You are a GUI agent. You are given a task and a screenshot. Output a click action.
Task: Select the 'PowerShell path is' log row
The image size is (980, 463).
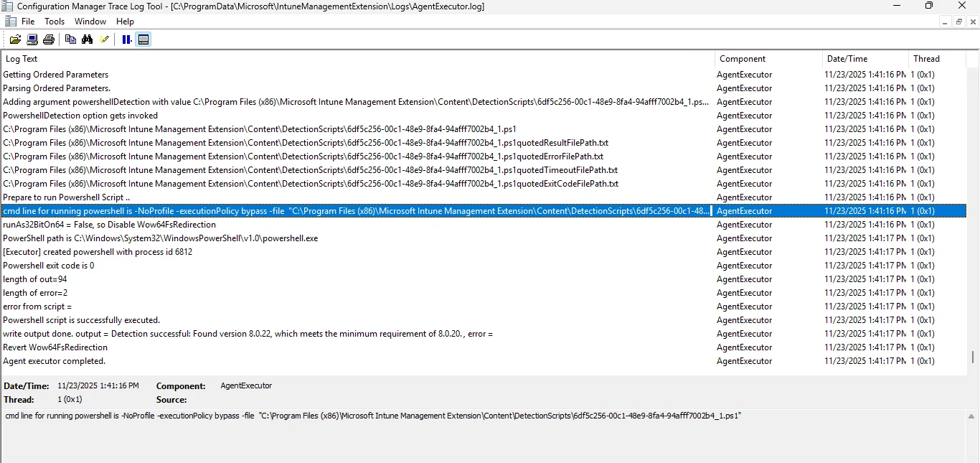click(x=484, y=238)
